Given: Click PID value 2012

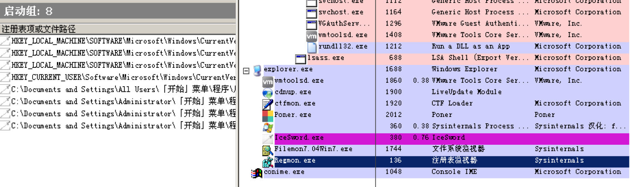Looking at the screenshot, I should pyautogui.click(x=393, y=115).
